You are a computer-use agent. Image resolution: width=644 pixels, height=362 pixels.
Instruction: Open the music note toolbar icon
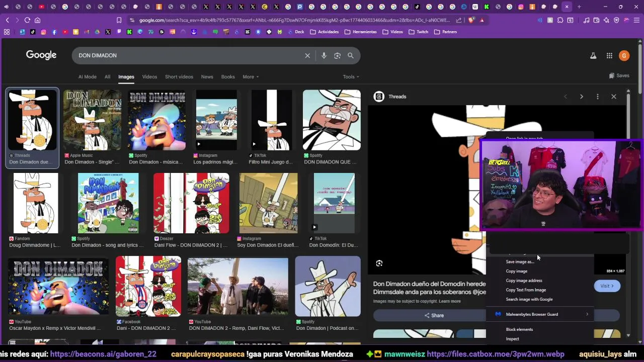pos(586,20)
